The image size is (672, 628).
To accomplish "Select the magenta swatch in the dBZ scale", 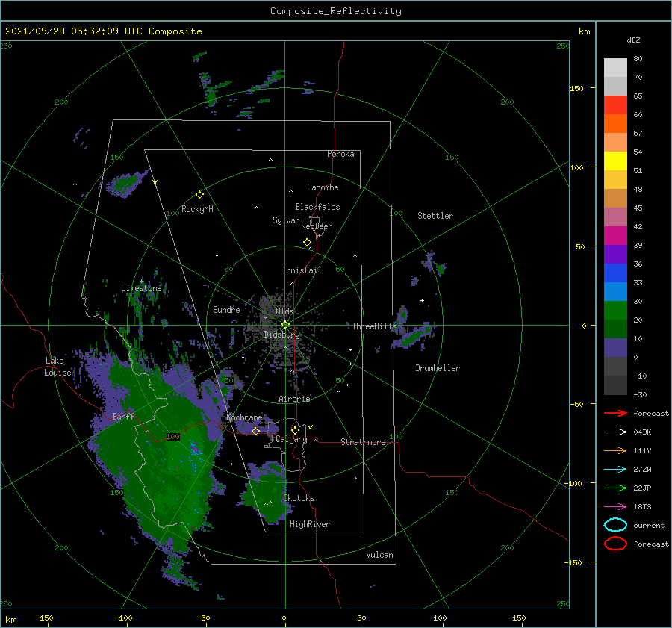I will coord(615,236).
